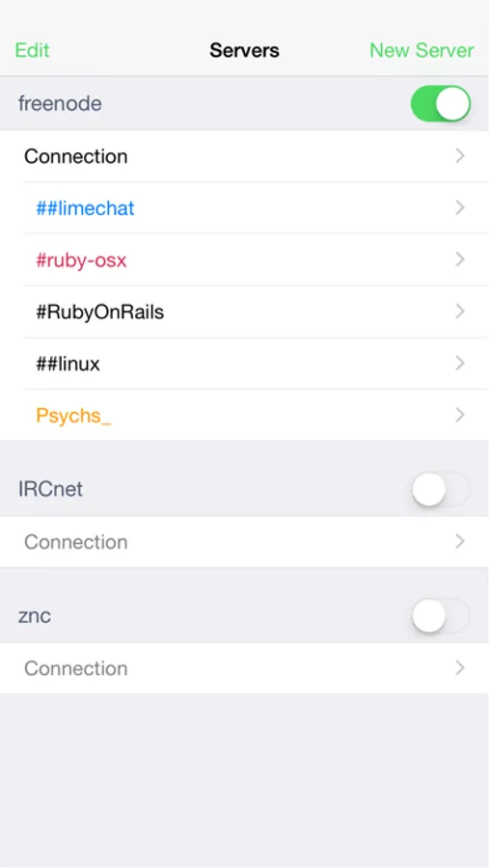
Task: Turn off the freenode server switch
Action: click(x=440, y=103)
